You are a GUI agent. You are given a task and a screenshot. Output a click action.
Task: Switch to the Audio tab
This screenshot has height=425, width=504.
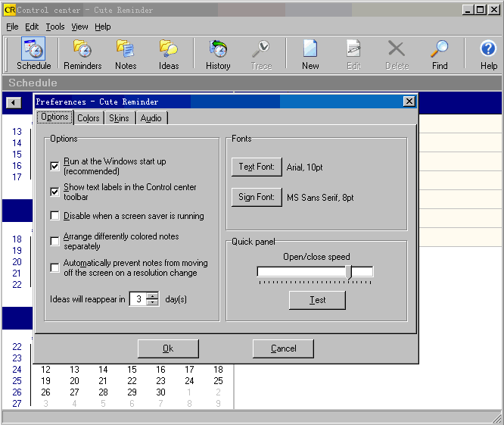coord(151,118)
